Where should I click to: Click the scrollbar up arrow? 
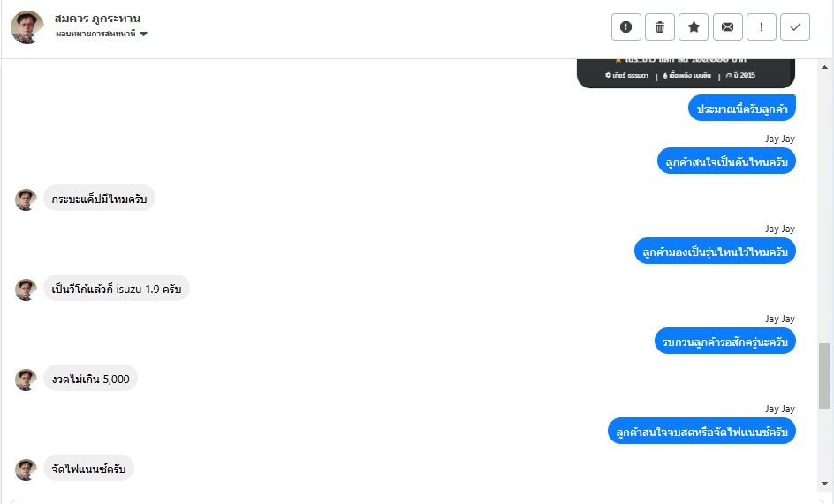[x=825, y=66]
